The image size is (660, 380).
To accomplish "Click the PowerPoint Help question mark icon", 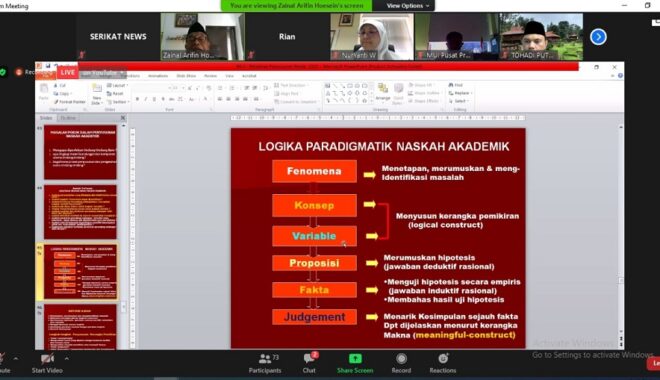I will click(x=620, y=76).
